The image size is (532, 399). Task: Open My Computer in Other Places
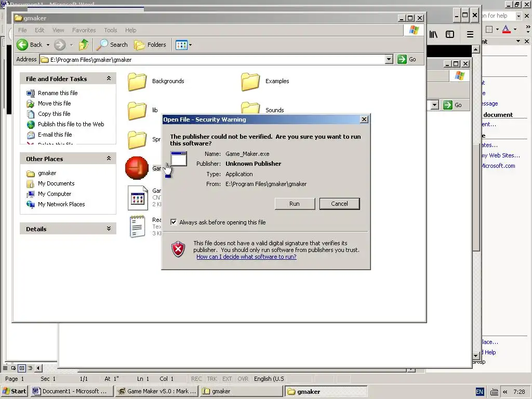(54, 194)
